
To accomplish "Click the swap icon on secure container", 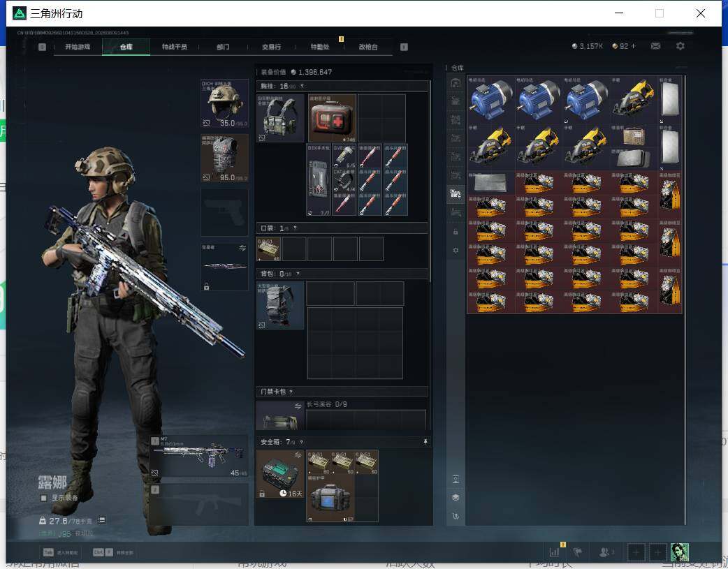I will click(x=298, y=455).
